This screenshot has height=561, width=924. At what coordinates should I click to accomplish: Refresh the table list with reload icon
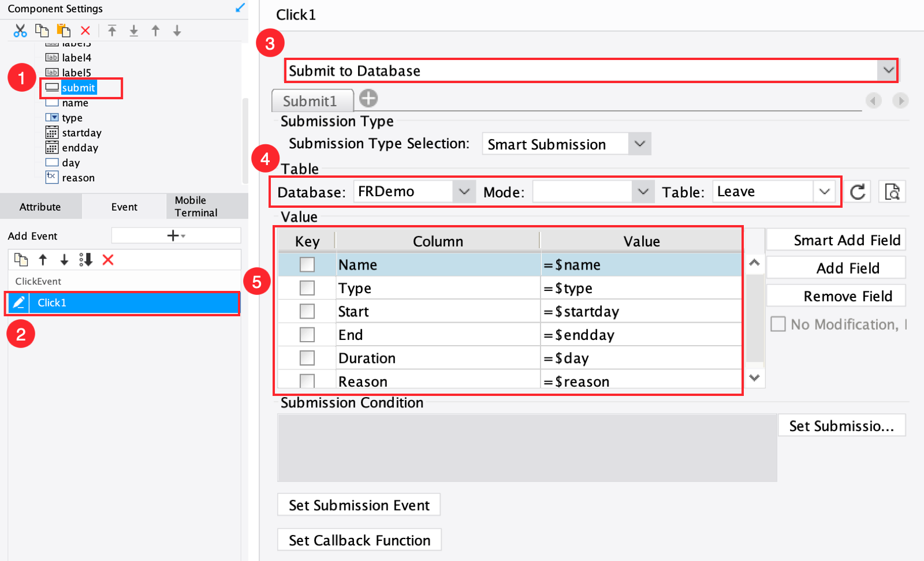point(858,192)
